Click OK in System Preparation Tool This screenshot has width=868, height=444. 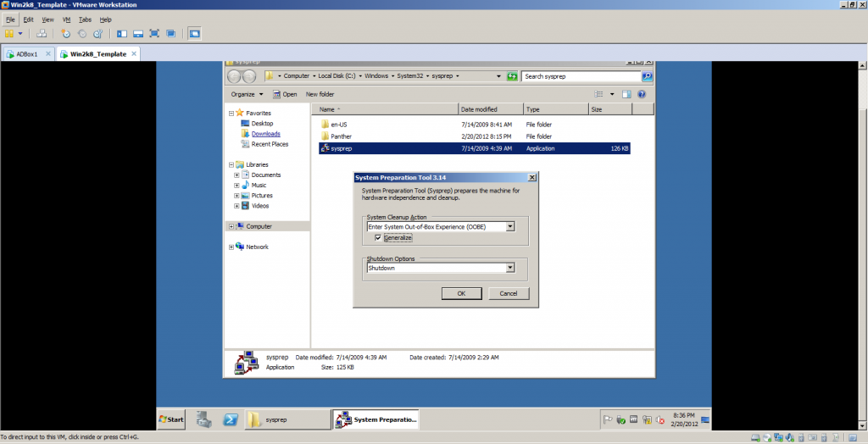(x=462, y=293)
